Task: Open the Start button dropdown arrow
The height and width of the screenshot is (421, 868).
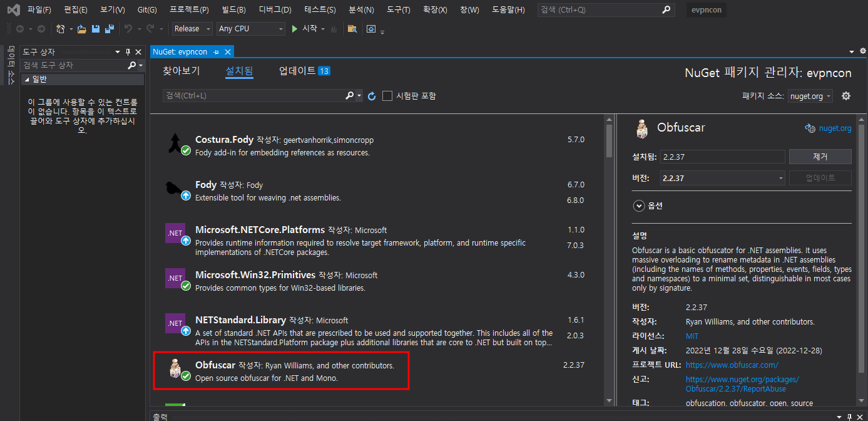Action: coord(323,29)
